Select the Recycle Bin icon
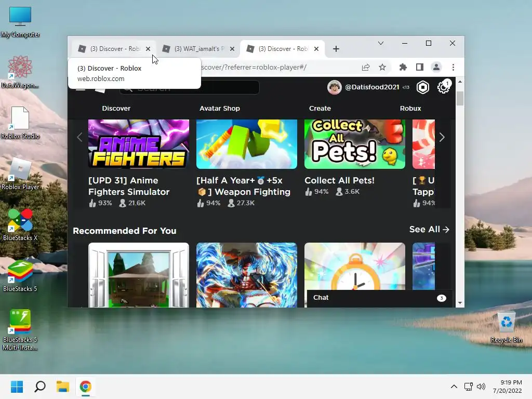Image resolution: width=532 pixels, height=399 pixels. pos(506,327)
